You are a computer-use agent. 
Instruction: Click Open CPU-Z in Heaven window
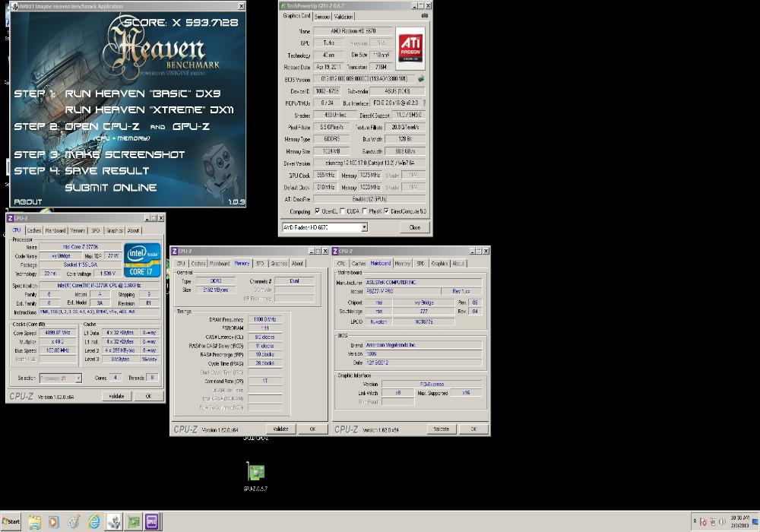click(x=103, y=126)
